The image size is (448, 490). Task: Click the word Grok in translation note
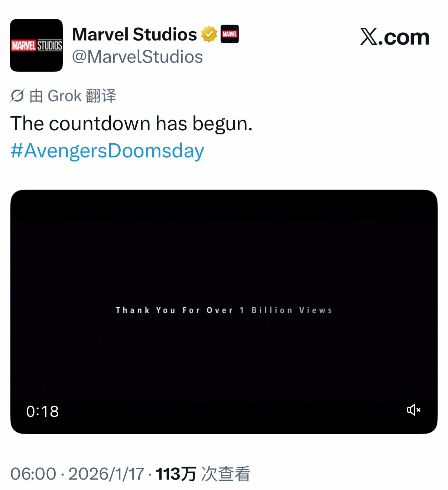pos(65,96)
